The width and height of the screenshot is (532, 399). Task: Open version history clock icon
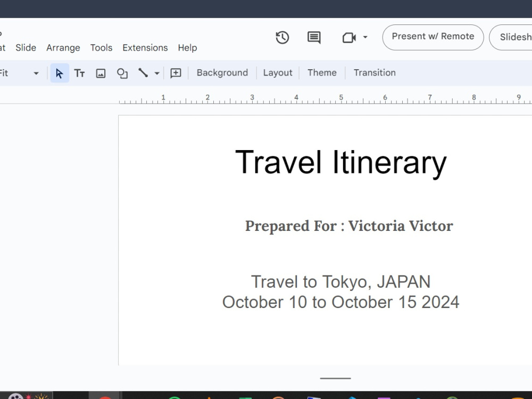pyautogui.click(x=282, y=37)
